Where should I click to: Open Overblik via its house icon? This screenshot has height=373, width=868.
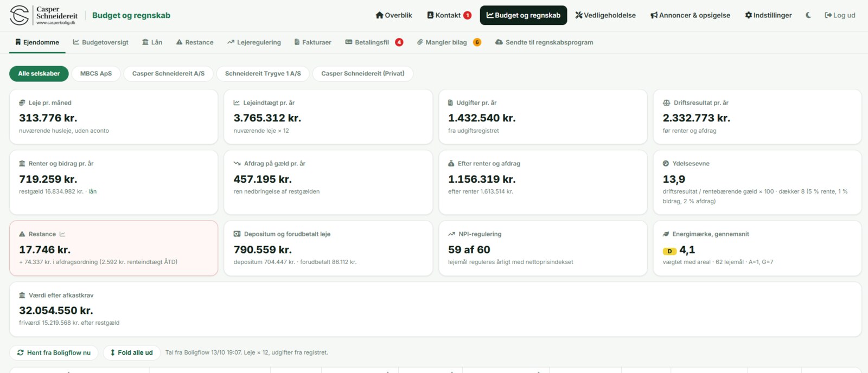[379, 15]
